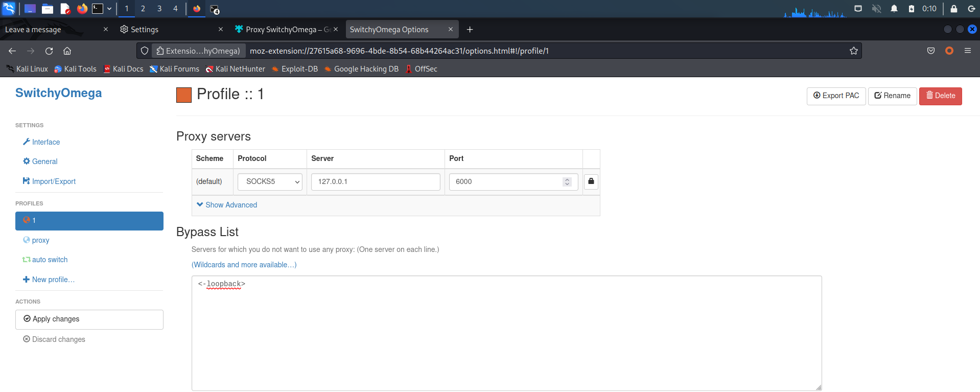Click the Port field showing 6000
The image size is (980, 392).
pyautogui.click(x=514, y=182)
